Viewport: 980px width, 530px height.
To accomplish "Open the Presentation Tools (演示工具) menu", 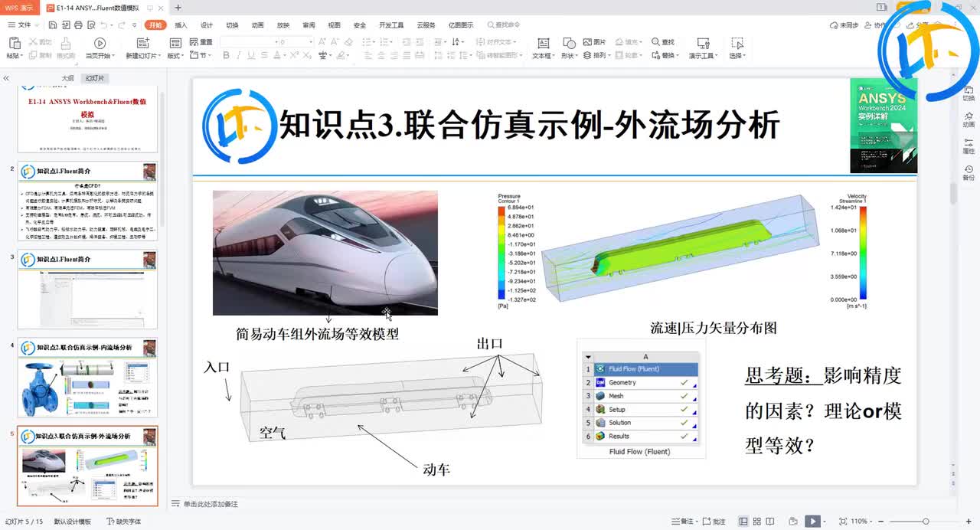I will coord(703,47).
